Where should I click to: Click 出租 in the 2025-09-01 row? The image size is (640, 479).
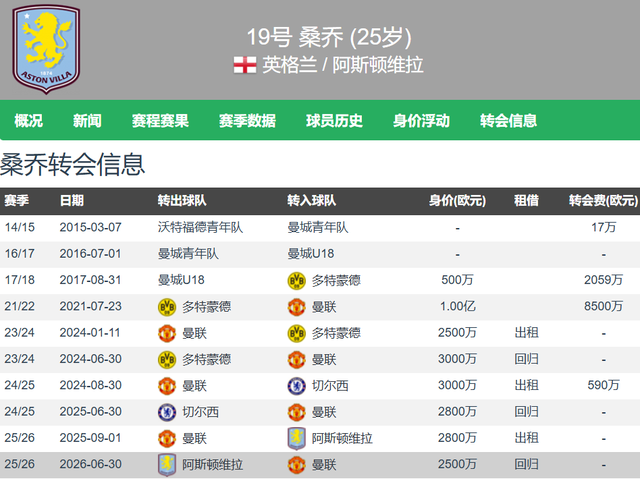pyautogui.click(x=527, y=438)
